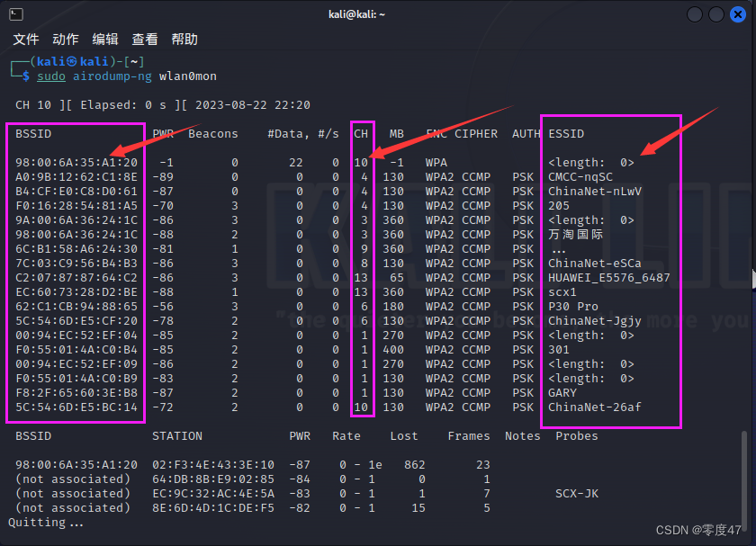Click the Probes column header
This screenshot has width=756, height=546.
(x=577, y=436)
